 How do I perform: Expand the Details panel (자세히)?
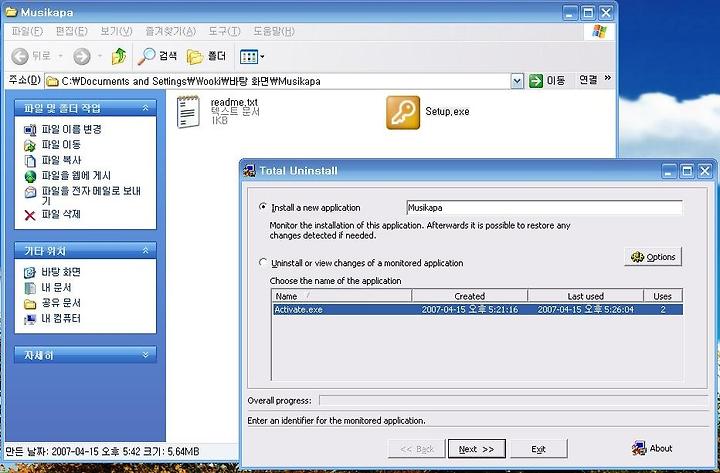click(145, 355)
